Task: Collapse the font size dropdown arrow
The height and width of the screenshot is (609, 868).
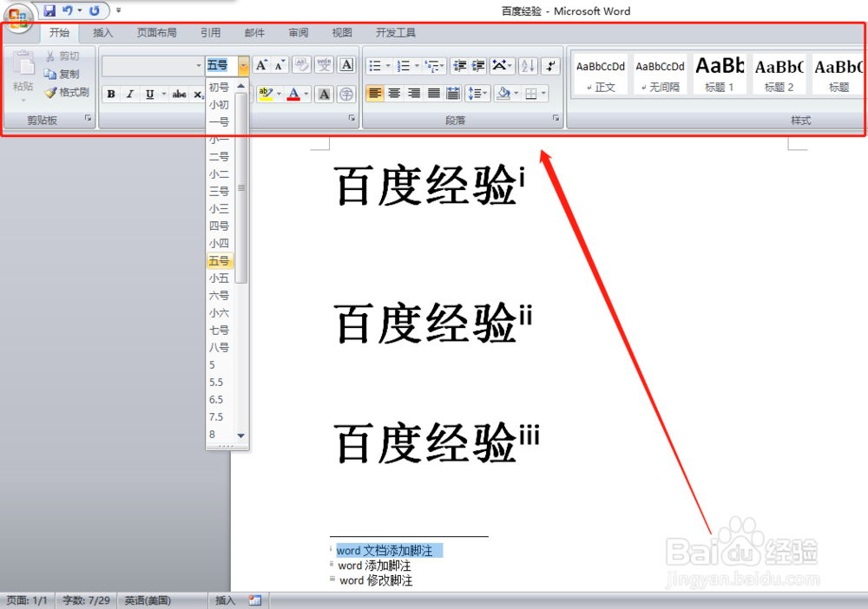Action: (243, 66)
